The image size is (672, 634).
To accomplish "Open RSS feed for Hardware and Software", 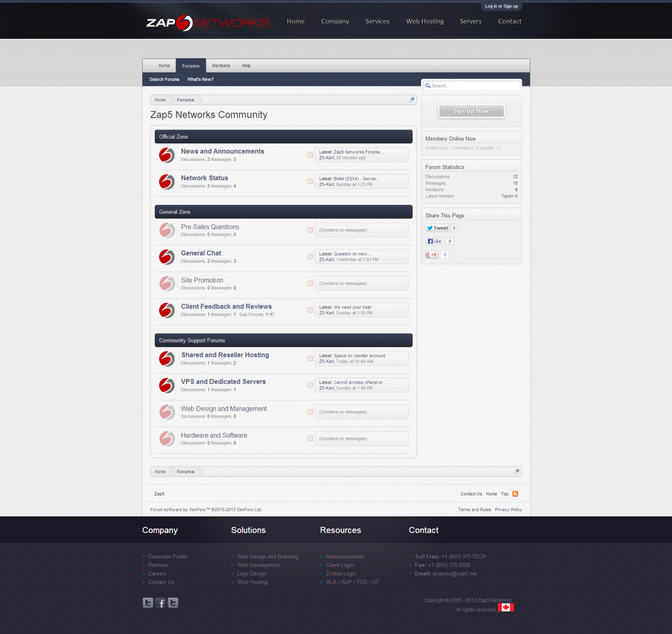I will [310, 438].
